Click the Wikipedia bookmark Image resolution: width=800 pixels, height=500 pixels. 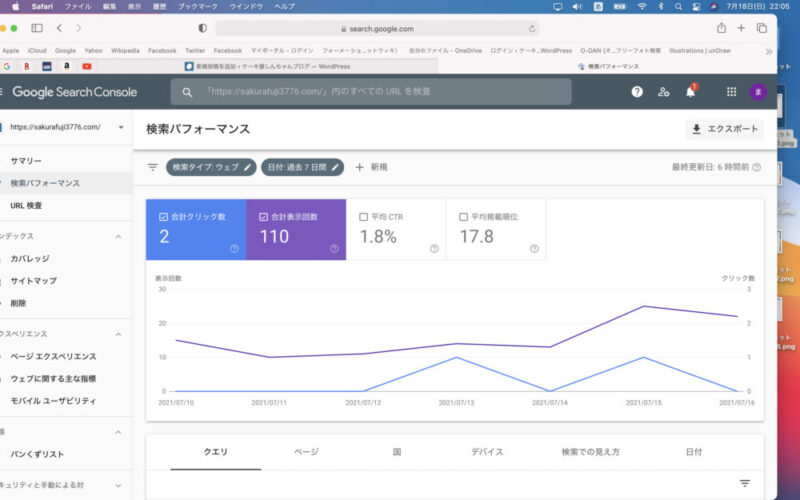125,51
